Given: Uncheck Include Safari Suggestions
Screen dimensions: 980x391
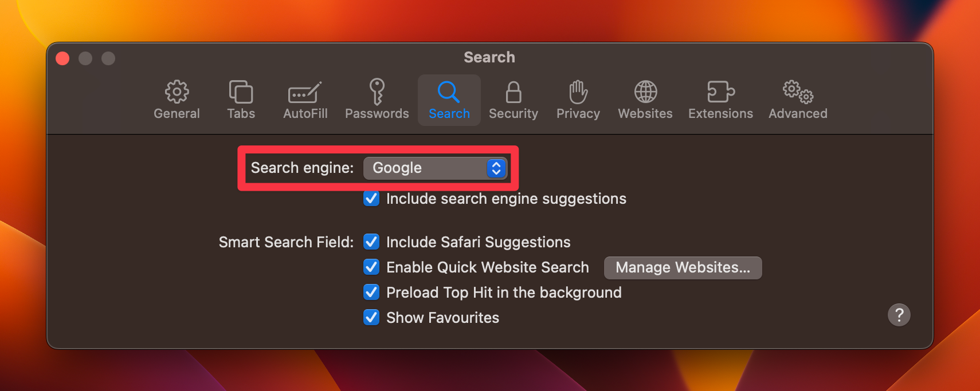Looking at the screenshot, I should pos(371,242).
